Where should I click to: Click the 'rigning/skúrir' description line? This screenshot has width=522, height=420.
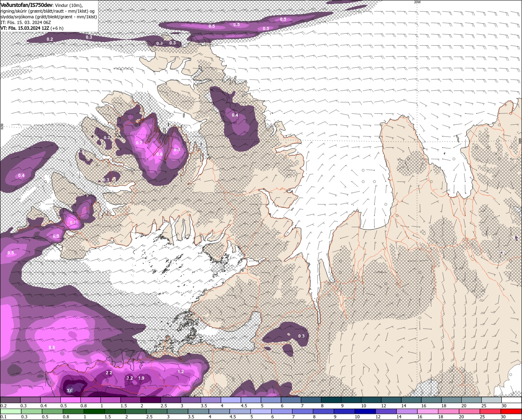[48, 11]
